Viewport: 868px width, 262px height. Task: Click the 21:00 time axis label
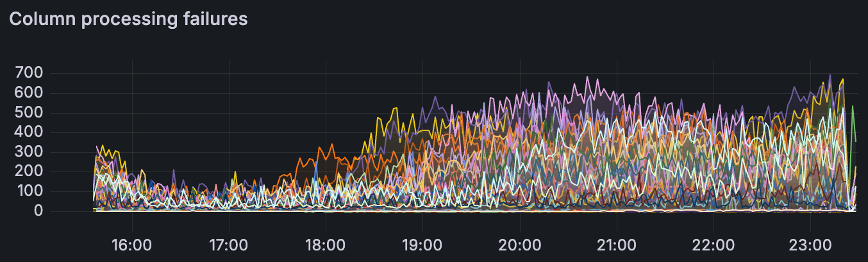pyautogui.click(x=616, y=245)
